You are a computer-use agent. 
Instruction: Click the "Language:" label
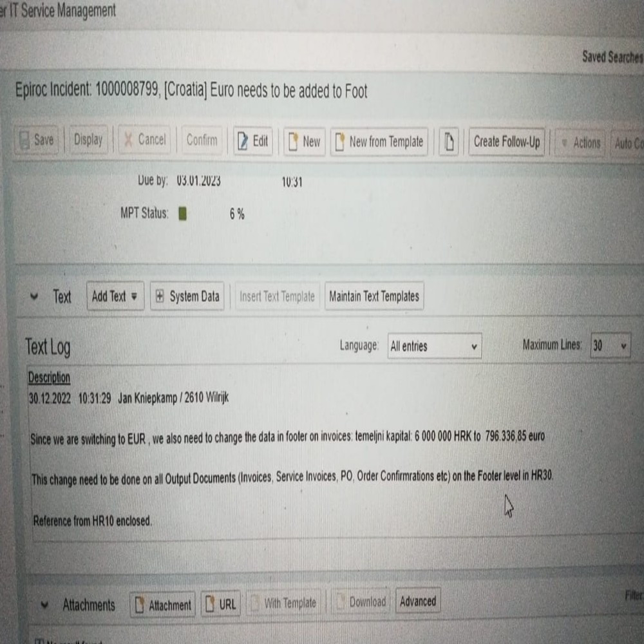[x=359, y=345]
